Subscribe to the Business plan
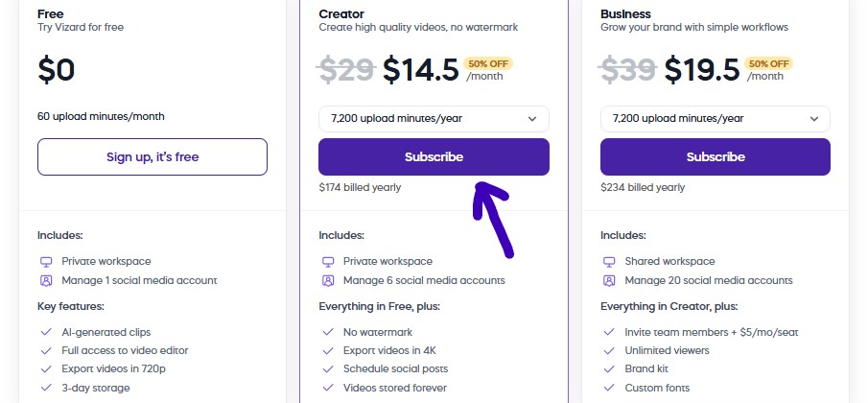This screenshot has height=403, width=868. [x=716, y=156]
